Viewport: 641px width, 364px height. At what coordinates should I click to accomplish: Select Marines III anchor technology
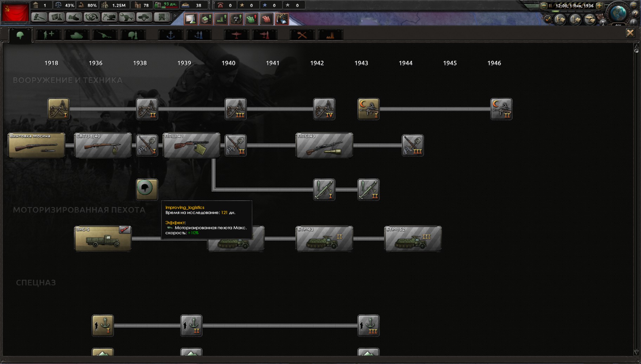pos(369,325)
